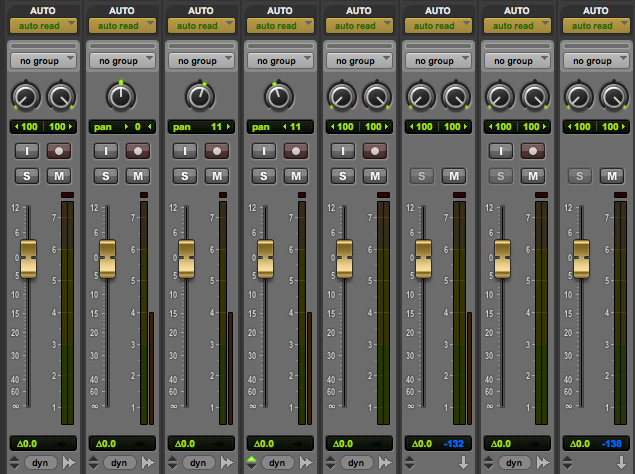Image resolution: width=635 pixels, height=474 pixels.
Task: Click dyn button on third channel
Action: pyautogui.click(x=198, y=463)
